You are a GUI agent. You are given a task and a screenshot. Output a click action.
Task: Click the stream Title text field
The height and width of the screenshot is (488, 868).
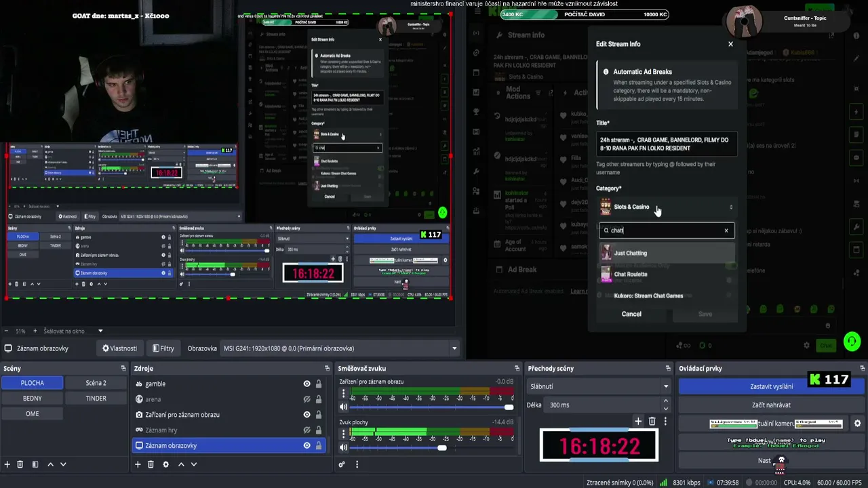tap(666, 144)
